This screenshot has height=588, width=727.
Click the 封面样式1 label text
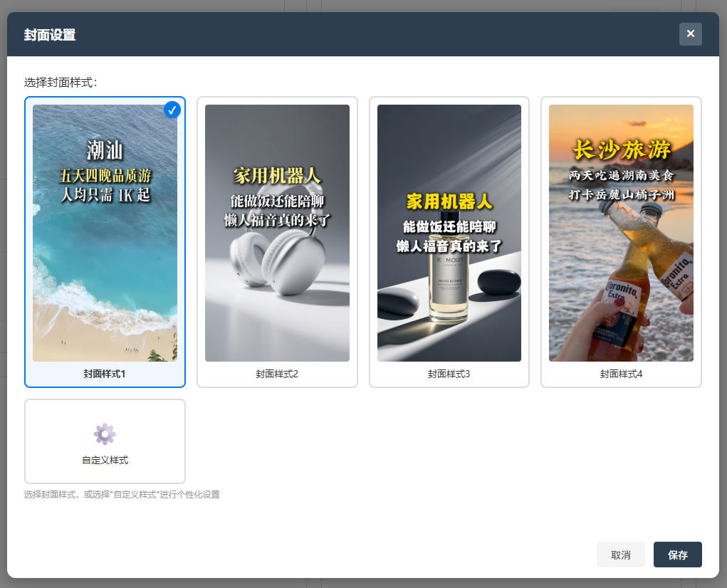tap(105, 374)
